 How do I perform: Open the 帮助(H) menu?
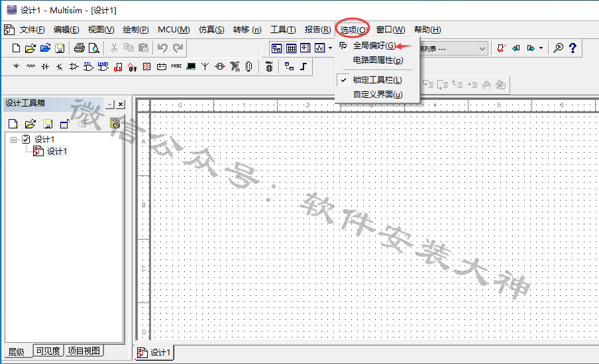(x=427, y=30)
